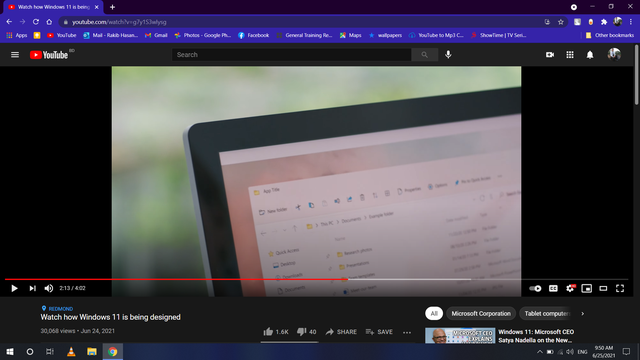
Task: Launch VLC from the taskbar
Action: click(71, 351)
